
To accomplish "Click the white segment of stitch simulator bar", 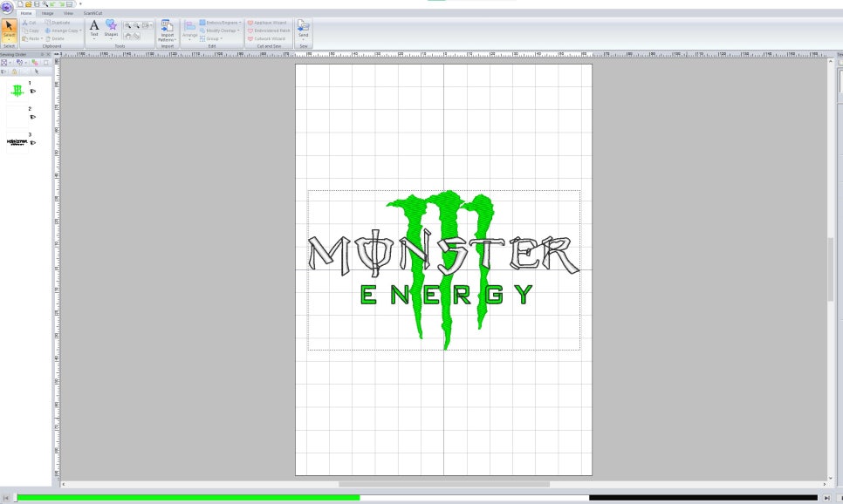I will pyautogui.click(x=474, y=498).
